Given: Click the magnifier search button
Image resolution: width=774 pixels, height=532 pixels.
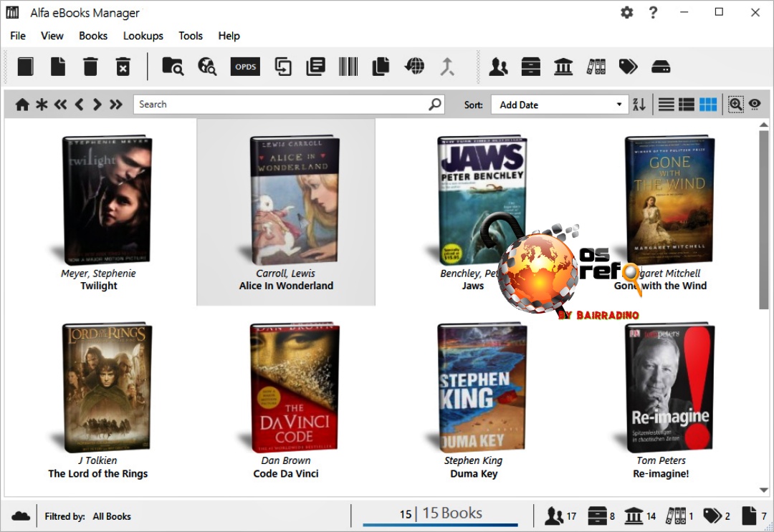Looking at the screenshot, I should point(435,105).
